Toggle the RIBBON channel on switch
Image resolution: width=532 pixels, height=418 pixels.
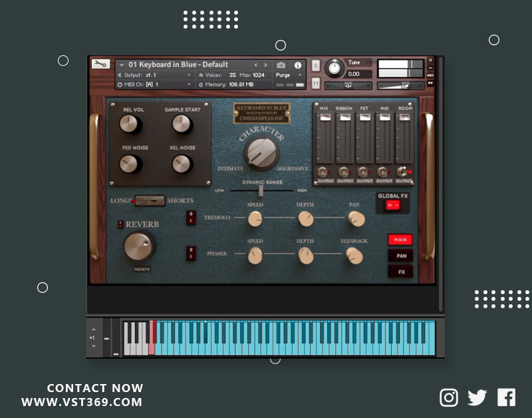(x=343, y=172)
